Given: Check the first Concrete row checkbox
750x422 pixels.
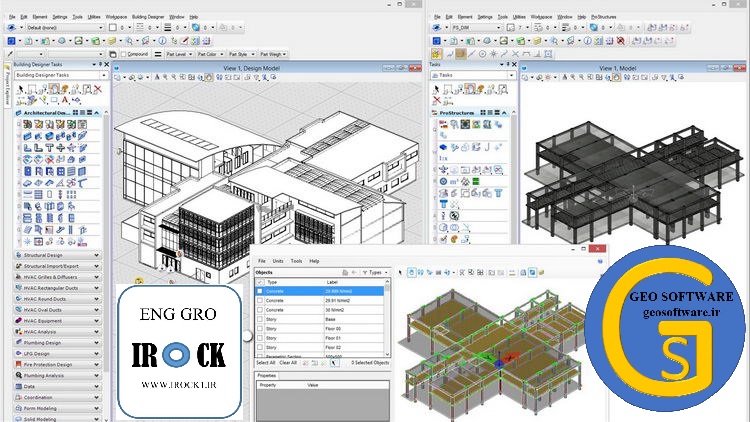Looking at the screenshot, I should point(260,291).
